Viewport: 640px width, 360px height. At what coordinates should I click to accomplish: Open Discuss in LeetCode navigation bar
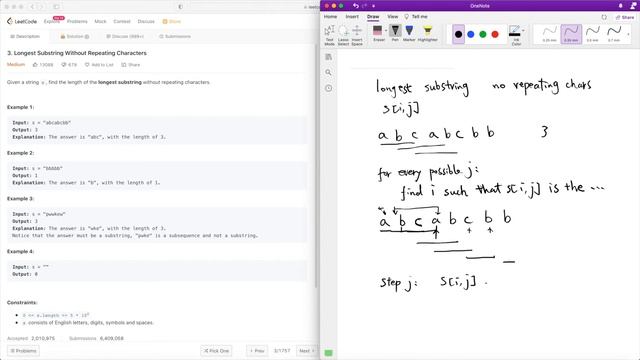point(146,21)
